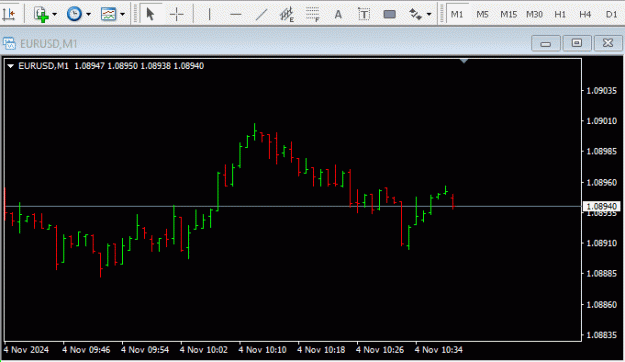The image size is (625, 362).
Task: Select the Arrows drawing tool
Action: (415, 14)
